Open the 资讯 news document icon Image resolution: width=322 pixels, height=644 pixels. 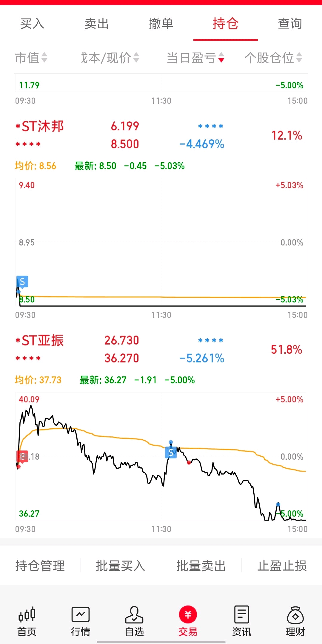pos(242,614)
